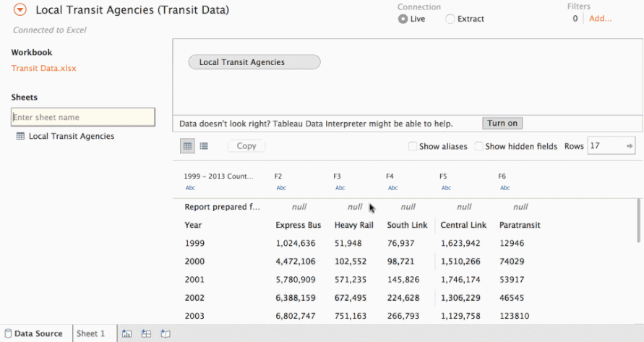Click the New Story icon
This screenshot has width=644, height=342.
click(x=165, y=333)
